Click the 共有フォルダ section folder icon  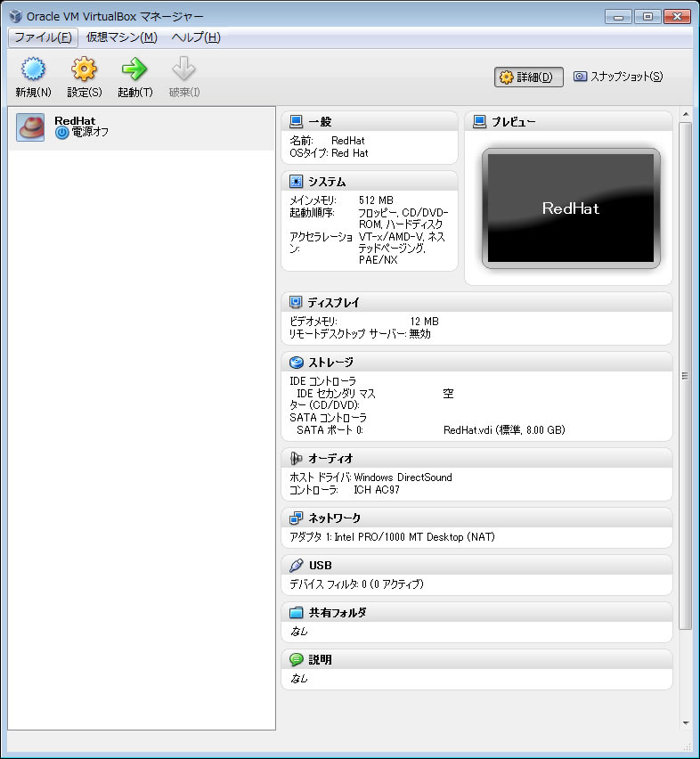[297, 613]
